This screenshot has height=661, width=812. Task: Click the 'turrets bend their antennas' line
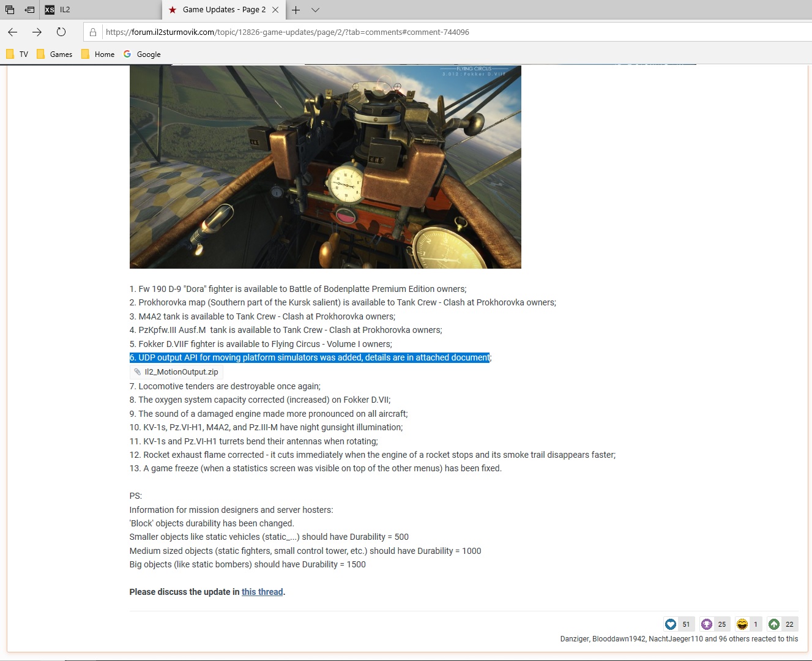[254, 441]
